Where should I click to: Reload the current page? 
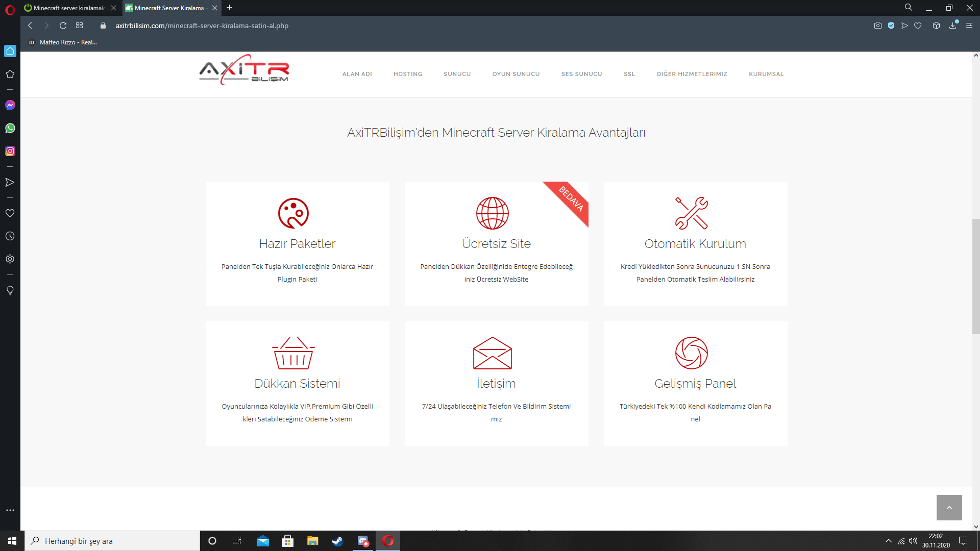click(x=63, y=26)
